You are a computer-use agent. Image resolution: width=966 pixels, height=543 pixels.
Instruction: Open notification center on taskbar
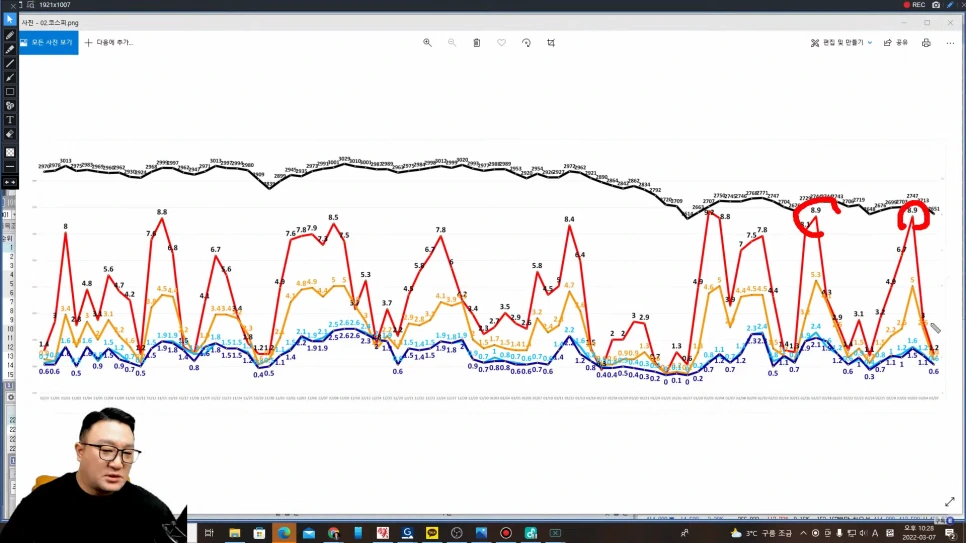point(951,533)
